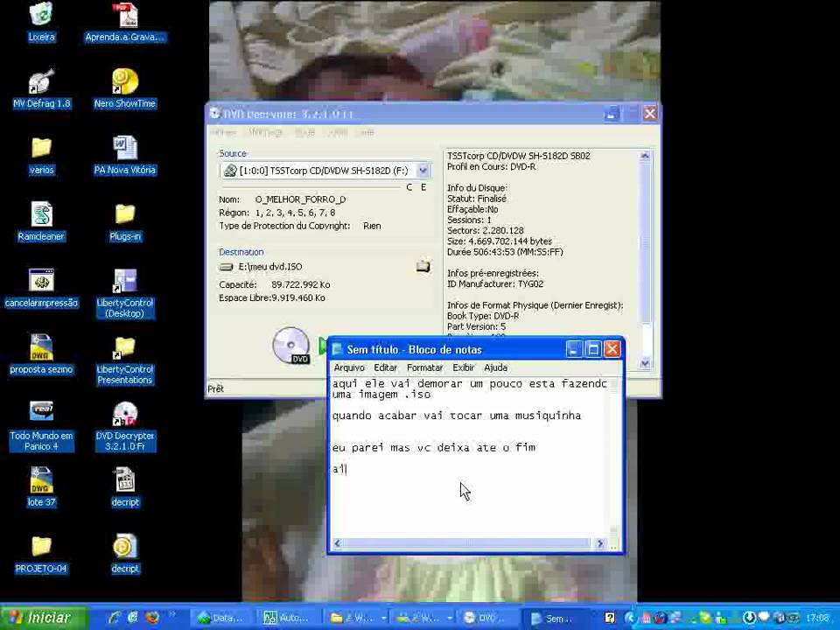Select the decript disc-shaped desktop icon
840x630 pixels.
coord(125,553)
